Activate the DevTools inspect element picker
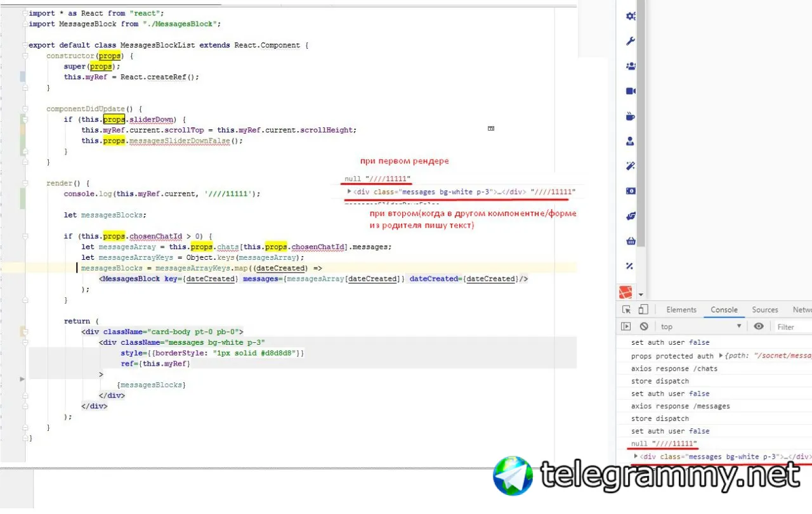Image resolution: width=812 pixels, height=514 pixels. [627, 310]
